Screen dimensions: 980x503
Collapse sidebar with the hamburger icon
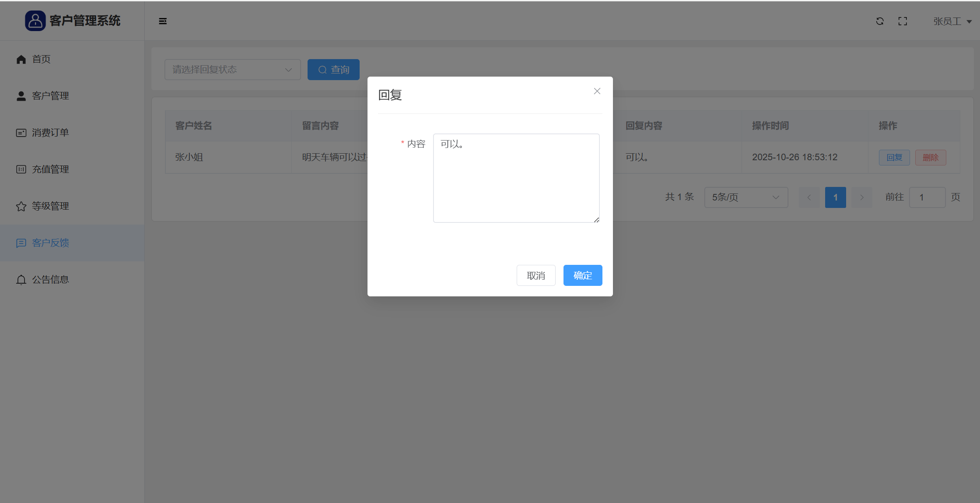click(163, 21)
